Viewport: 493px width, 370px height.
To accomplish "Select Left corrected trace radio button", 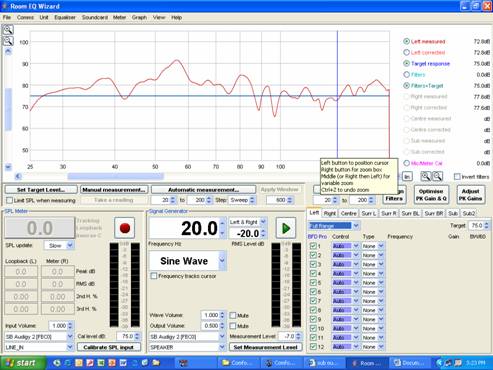I will pyautogui.click(x=406, y=52).
